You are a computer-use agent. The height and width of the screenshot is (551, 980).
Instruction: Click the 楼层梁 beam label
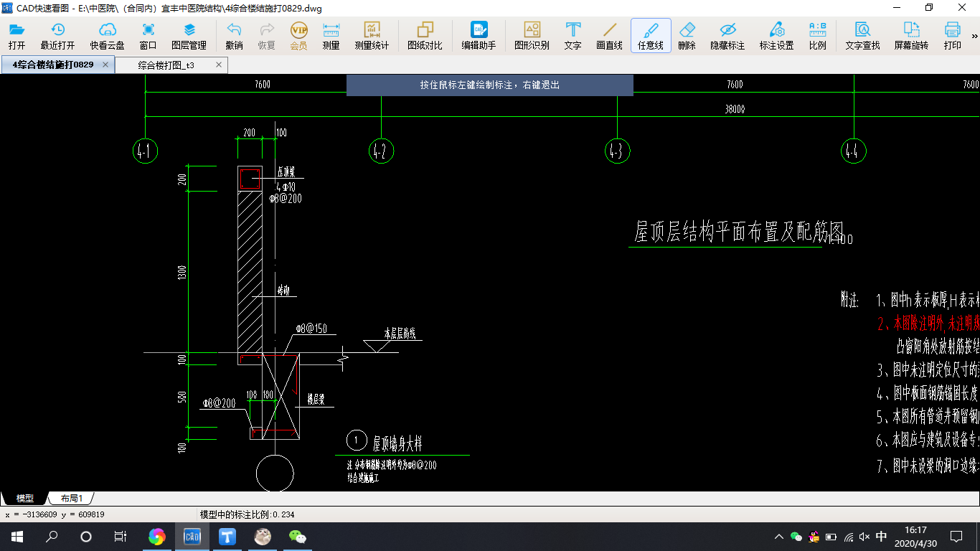tap(316, 400)
